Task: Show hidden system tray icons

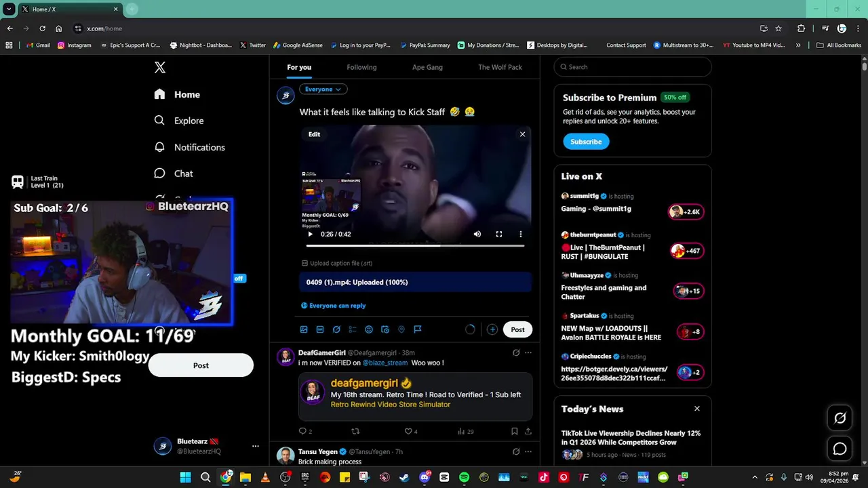Action: [x=754, y=477]
